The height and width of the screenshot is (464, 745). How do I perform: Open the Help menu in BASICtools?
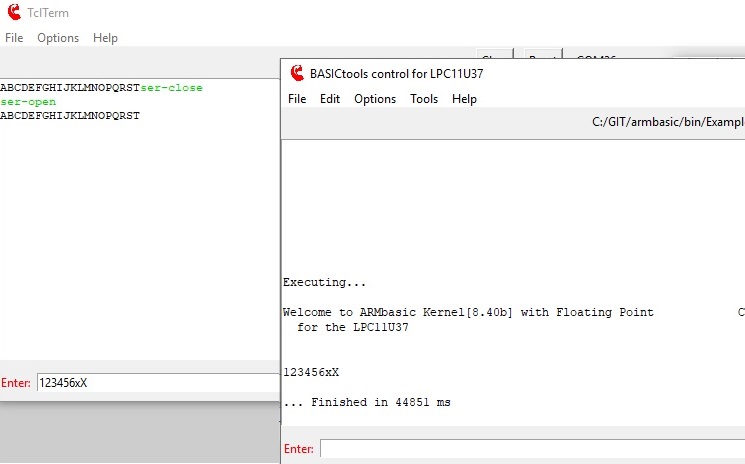click(464, 99)
